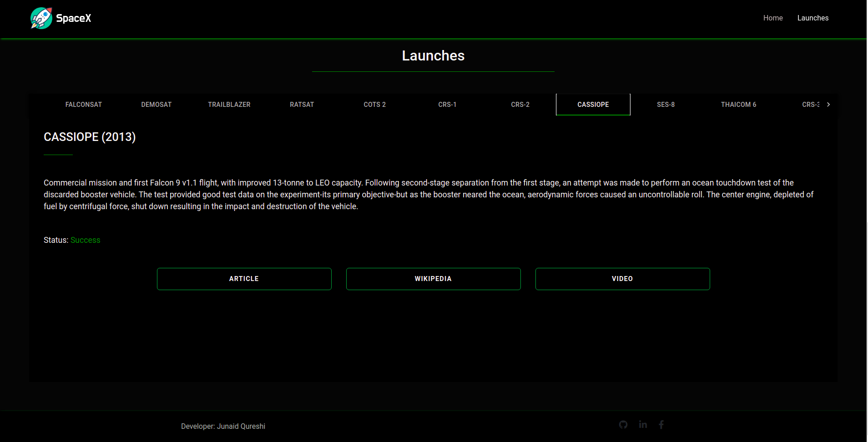Click the Launches page heading

click(x=433, y=55)
